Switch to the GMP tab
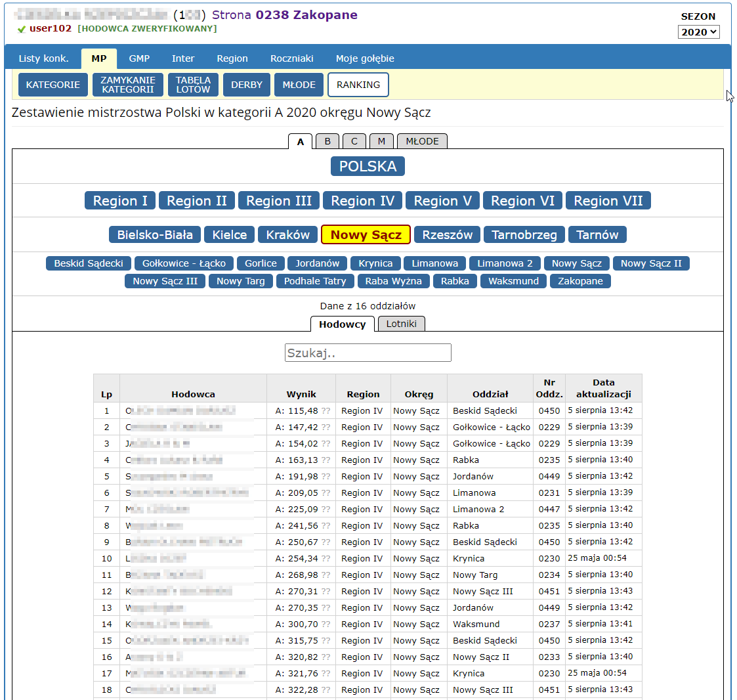 click(139, 58)
